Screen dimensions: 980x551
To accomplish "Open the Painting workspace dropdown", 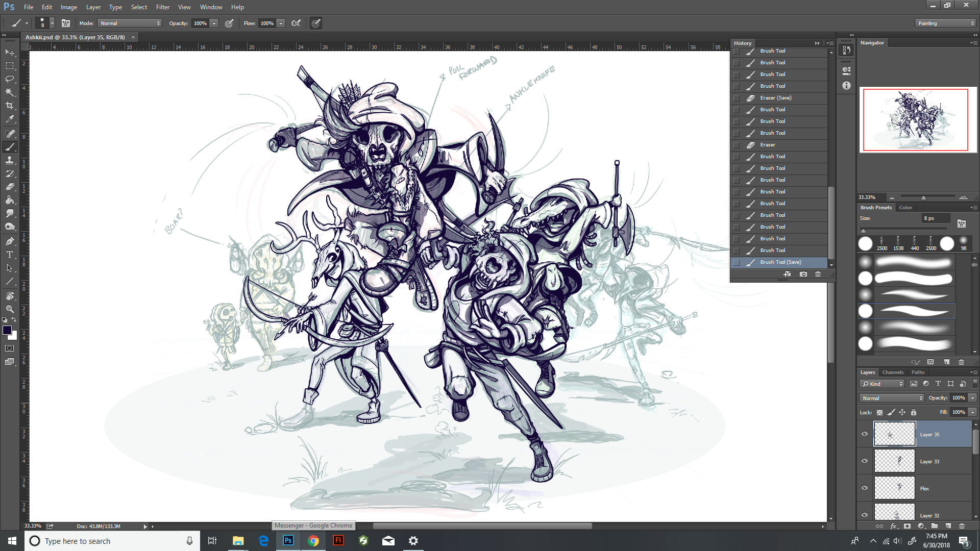I will (x=945, y=23).
